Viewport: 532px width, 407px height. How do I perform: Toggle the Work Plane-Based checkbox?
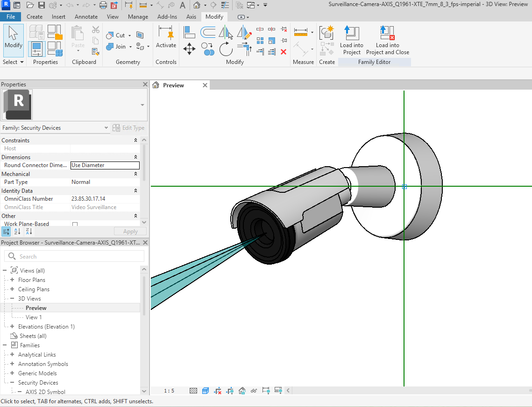[75, 225]
